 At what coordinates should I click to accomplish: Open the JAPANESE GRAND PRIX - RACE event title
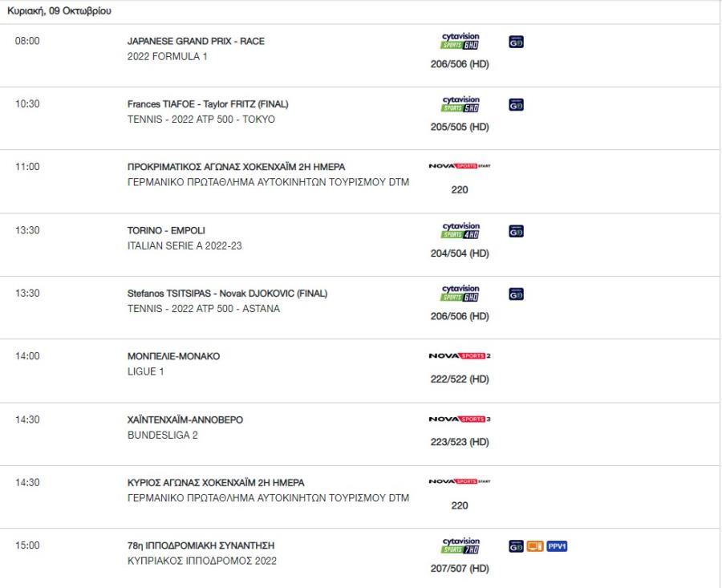196,41
